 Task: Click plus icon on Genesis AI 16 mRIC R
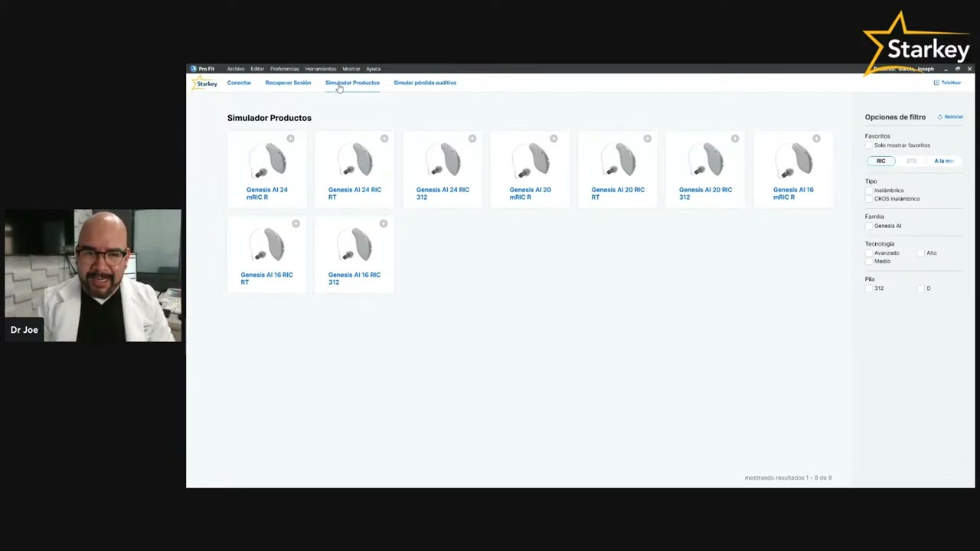[816, 139]
